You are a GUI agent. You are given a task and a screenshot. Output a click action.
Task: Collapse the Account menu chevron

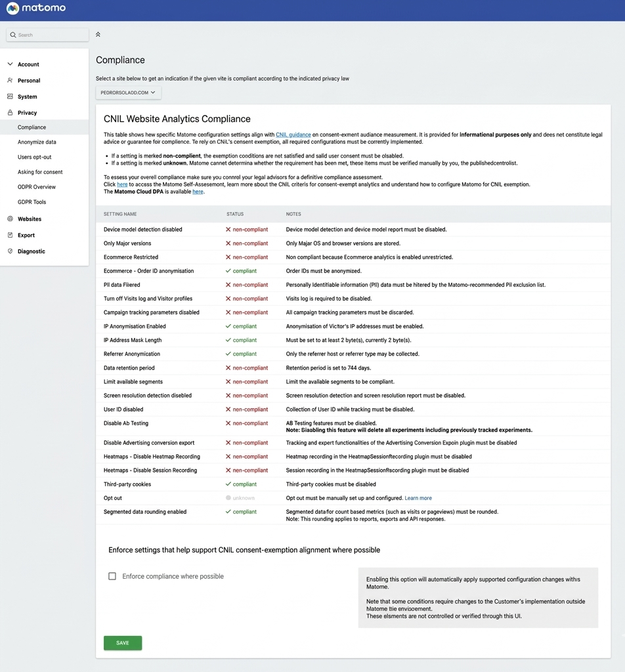pyautogui.click(x=10, y=64)
